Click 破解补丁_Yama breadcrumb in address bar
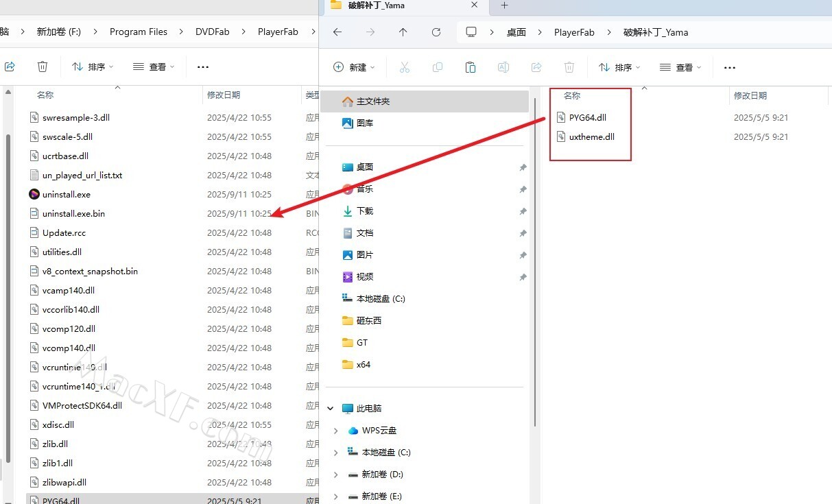The width and height of the screenshot is (832, 504). click(x=656, y=32)
